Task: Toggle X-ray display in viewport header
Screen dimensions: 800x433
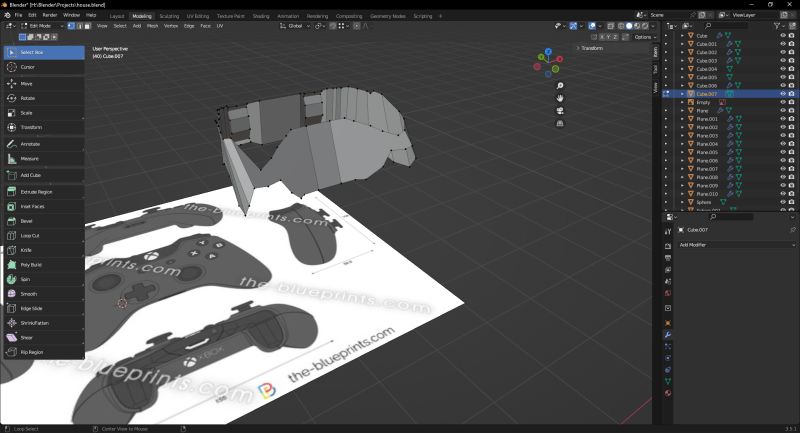Action: click(x=610, y=26)
